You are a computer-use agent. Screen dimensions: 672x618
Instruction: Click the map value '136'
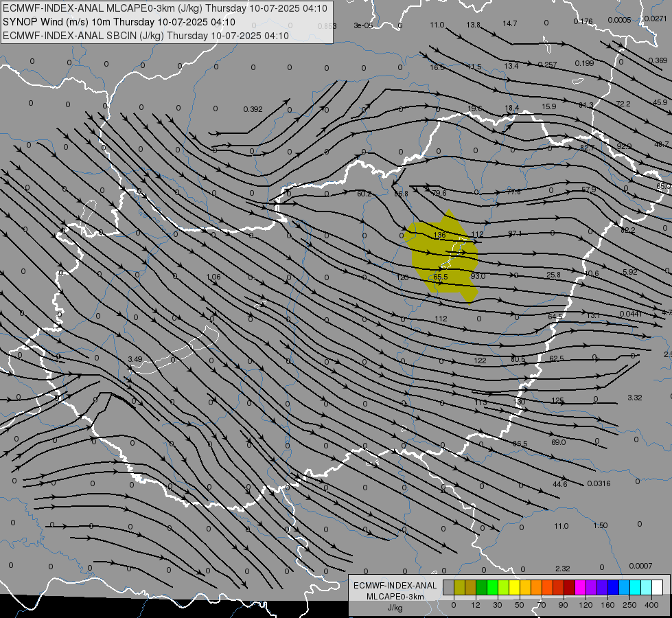coord(440,235)
